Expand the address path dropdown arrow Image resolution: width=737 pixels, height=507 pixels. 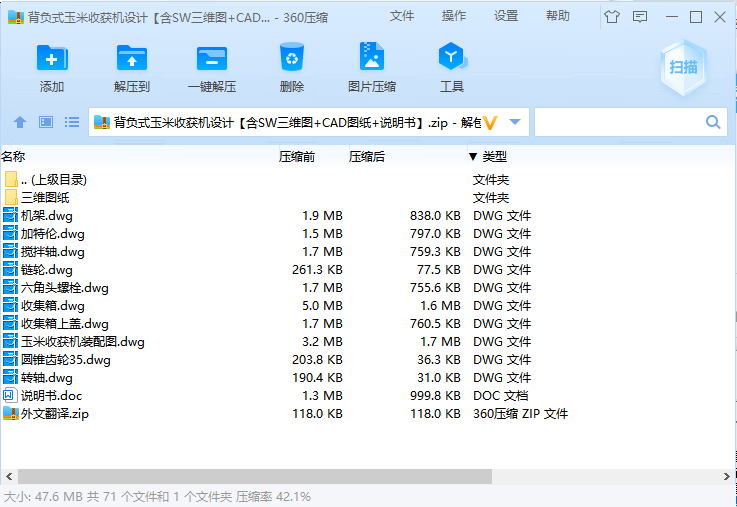[x=515, y=122]
